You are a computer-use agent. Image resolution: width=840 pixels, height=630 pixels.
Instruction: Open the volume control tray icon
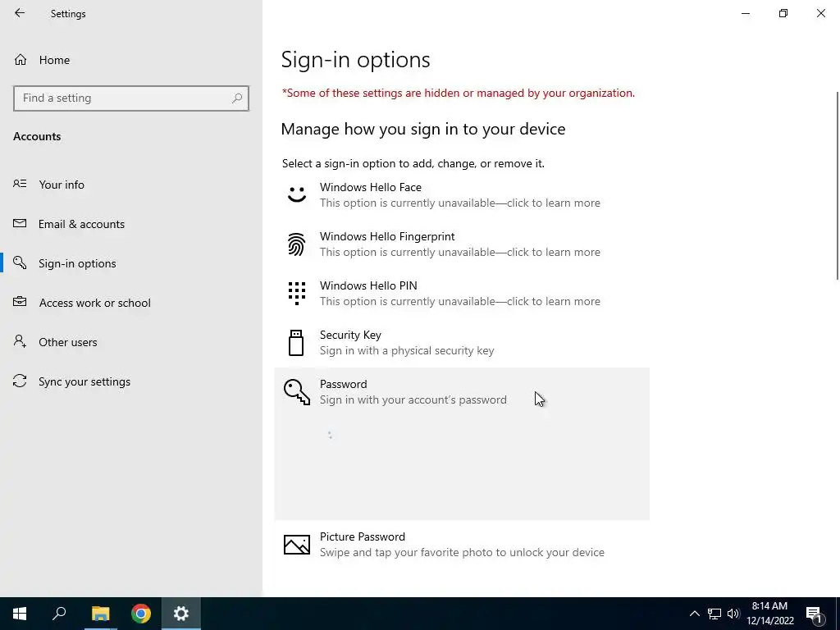[733, 614]
